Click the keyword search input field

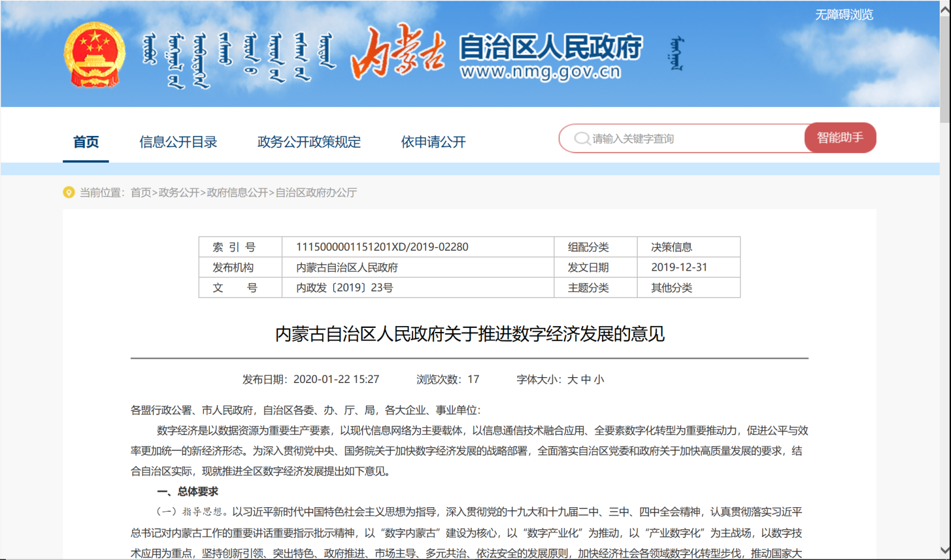pyautogui.click(x=689, y=139)
